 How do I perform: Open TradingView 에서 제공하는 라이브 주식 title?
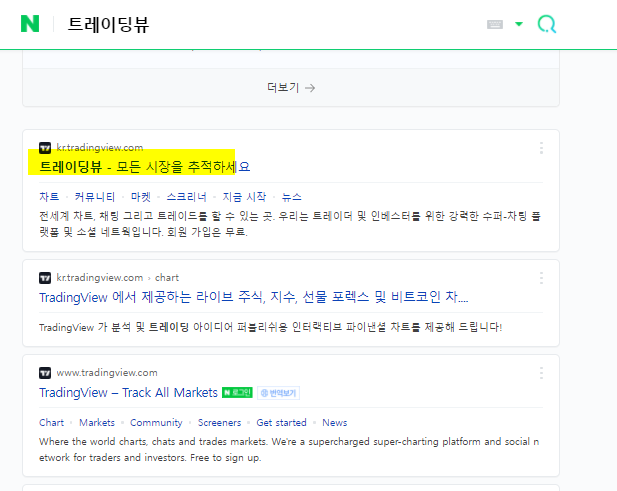click(x=254, y=297)
